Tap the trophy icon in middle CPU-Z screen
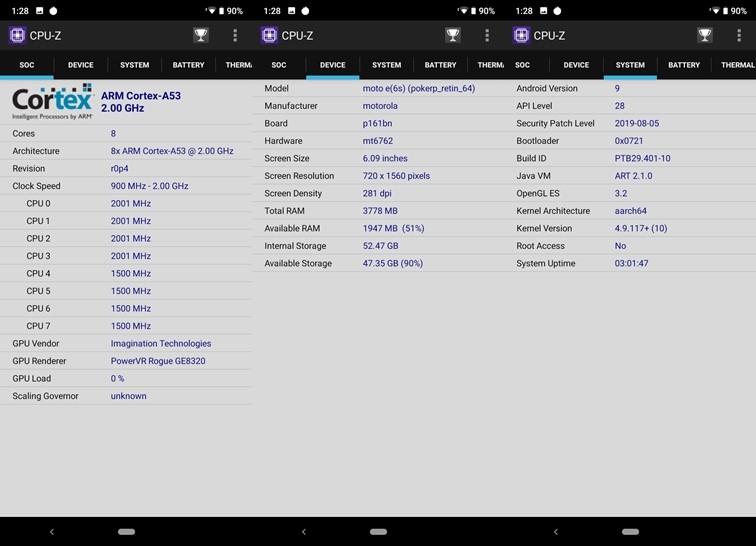The height and width of the screenshot is (546, 756). pos(453,35)
